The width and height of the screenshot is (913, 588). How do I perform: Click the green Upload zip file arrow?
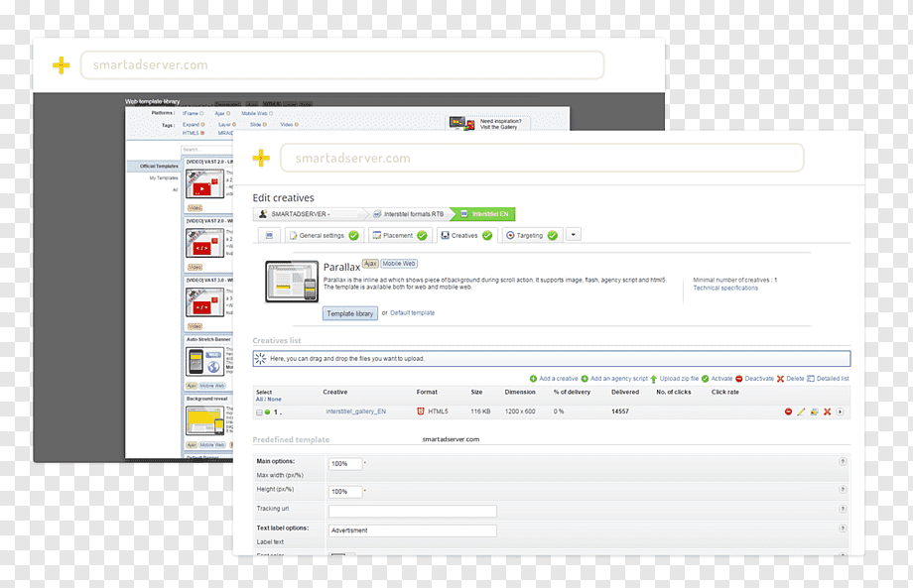653,379
